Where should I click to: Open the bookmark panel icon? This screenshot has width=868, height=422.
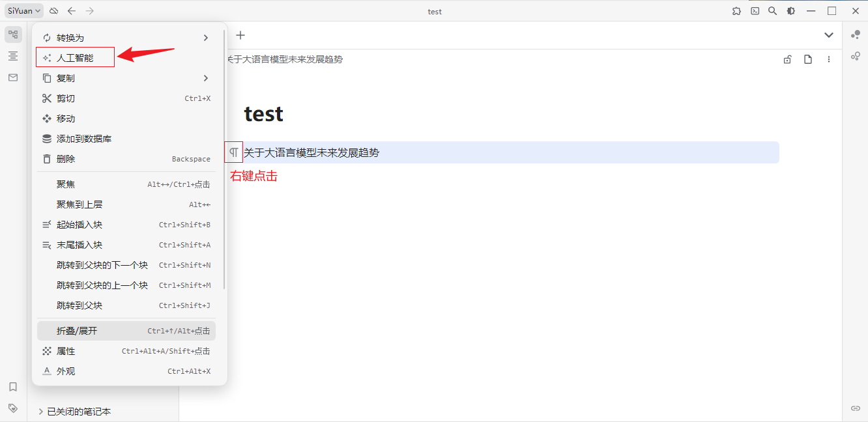[x=13, y=387]
